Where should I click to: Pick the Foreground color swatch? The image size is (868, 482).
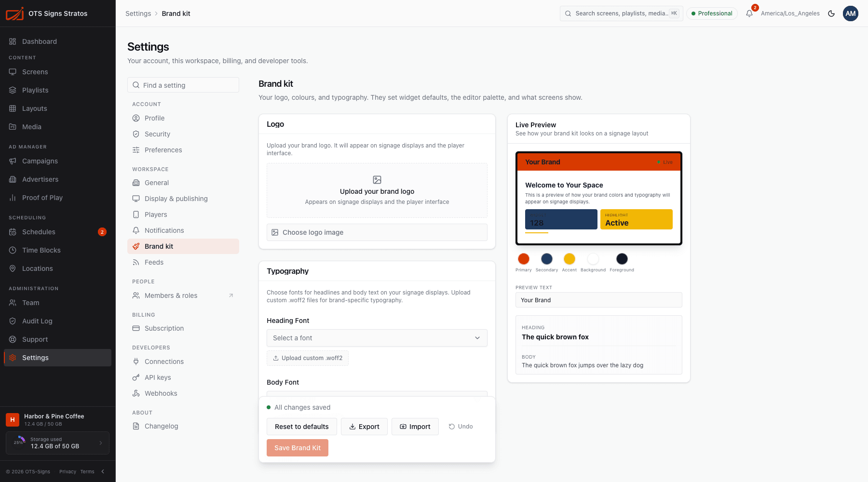(x=622, y=259)
